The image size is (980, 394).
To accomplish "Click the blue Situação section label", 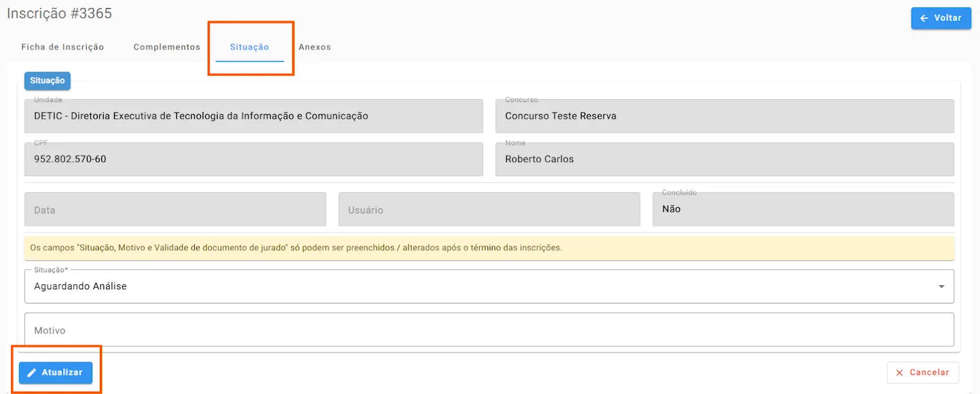I will 47,81.
